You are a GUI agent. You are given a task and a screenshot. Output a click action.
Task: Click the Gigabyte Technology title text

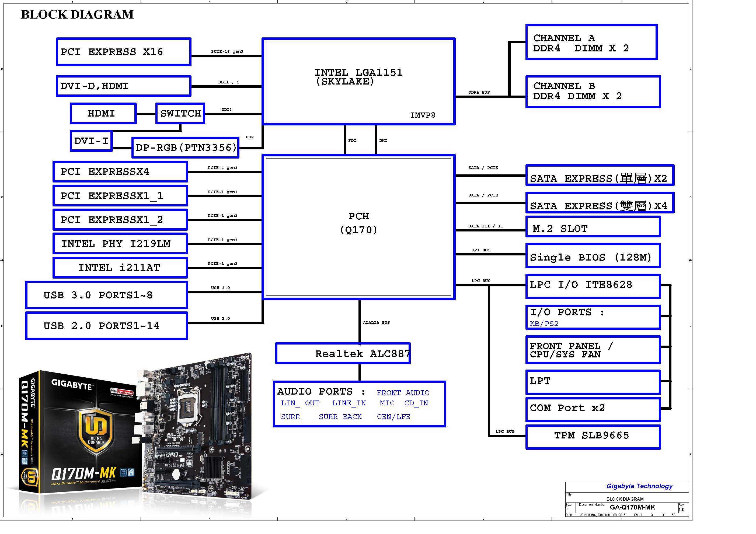click(x=639, y=486)
